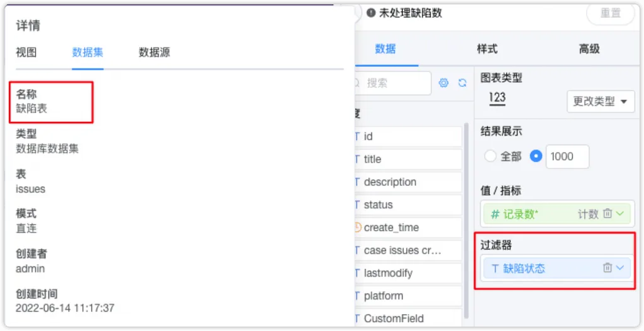Open the 高级 tab
The width and height of the screenshot is (644, 331).
[x=589, y=49]
